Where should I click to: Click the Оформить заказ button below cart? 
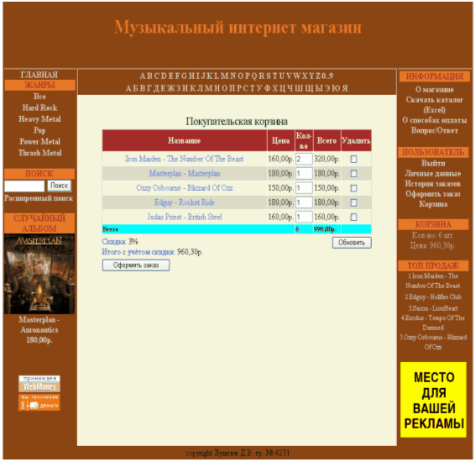[x=136, y=265]
